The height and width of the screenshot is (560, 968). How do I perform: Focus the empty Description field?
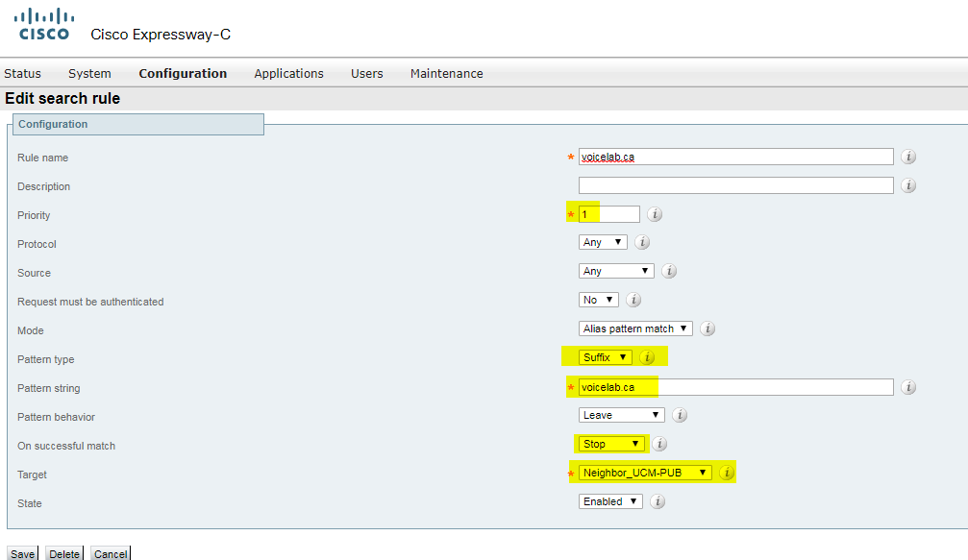point(736,185)
